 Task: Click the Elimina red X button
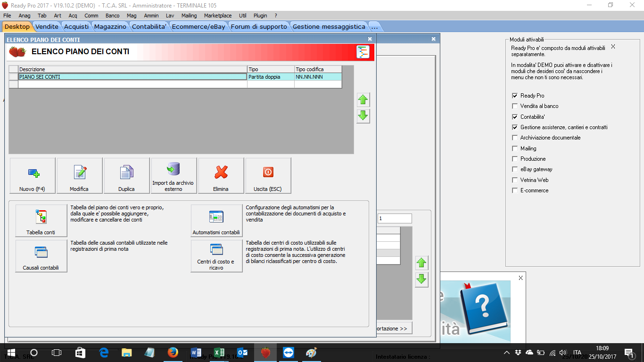(221, 175)
